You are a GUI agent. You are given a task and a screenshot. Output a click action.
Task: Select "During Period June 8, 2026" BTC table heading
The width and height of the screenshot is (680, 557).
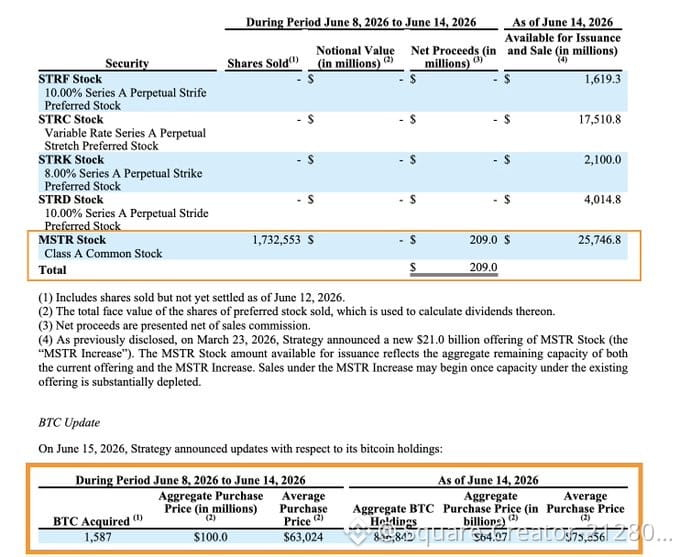coord(190,480)
